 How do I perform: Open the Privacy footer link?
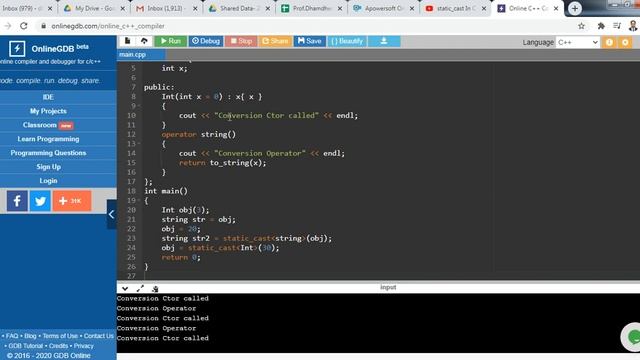84,346
